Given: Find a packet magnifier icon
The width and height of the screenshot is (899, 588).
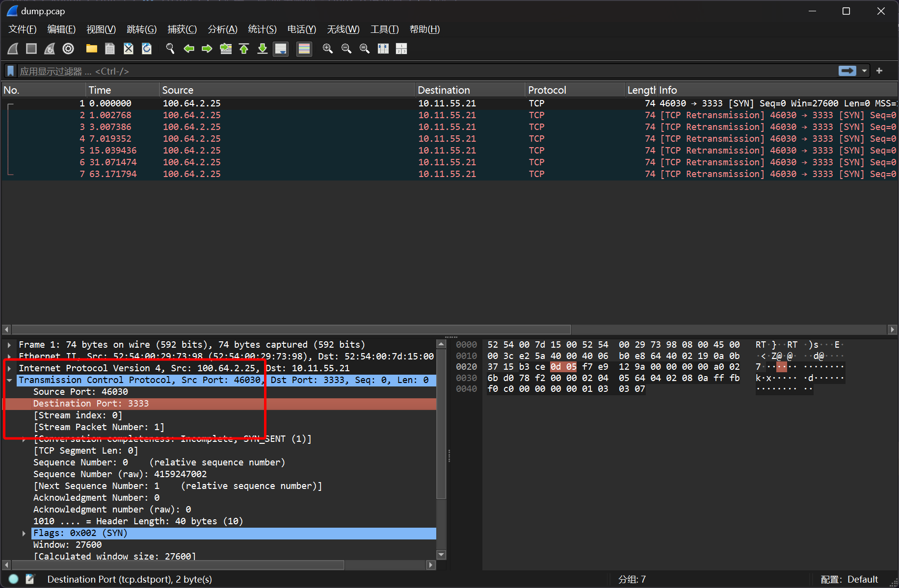Looking at the screenshot, I should 170,49.
